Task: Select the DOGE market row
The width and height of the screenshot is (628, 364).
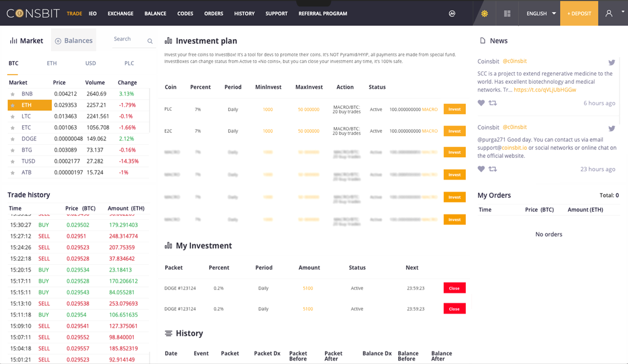Action: [78, 139]
